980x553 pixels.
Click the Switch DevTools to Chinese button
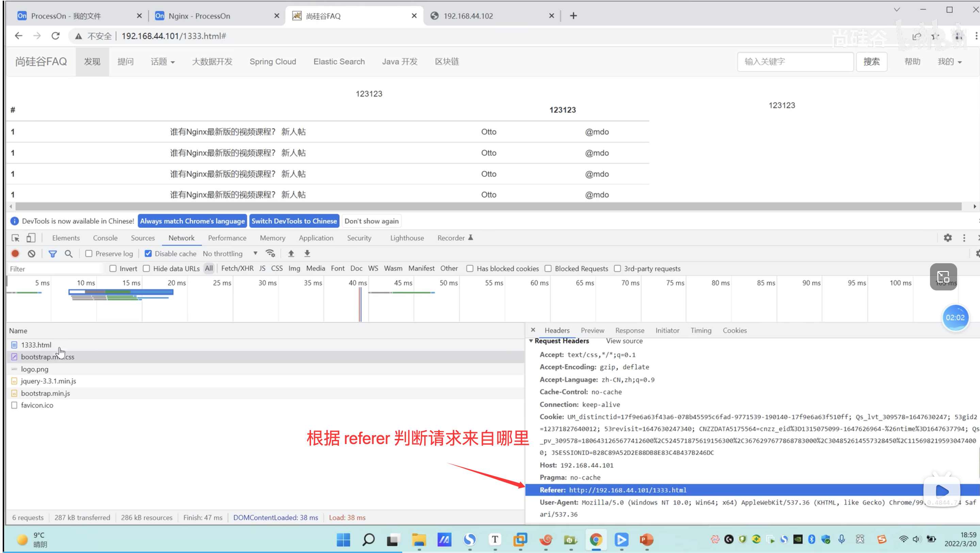pos(294,221)
